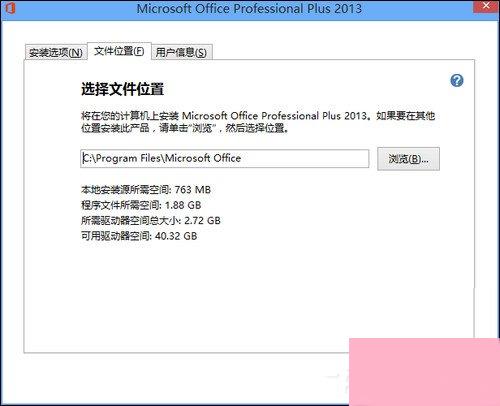Viewport: 500px width, 406px height.
Task: Switch to the 安装选项(N) tab
Action: click(x=56, y=52)
